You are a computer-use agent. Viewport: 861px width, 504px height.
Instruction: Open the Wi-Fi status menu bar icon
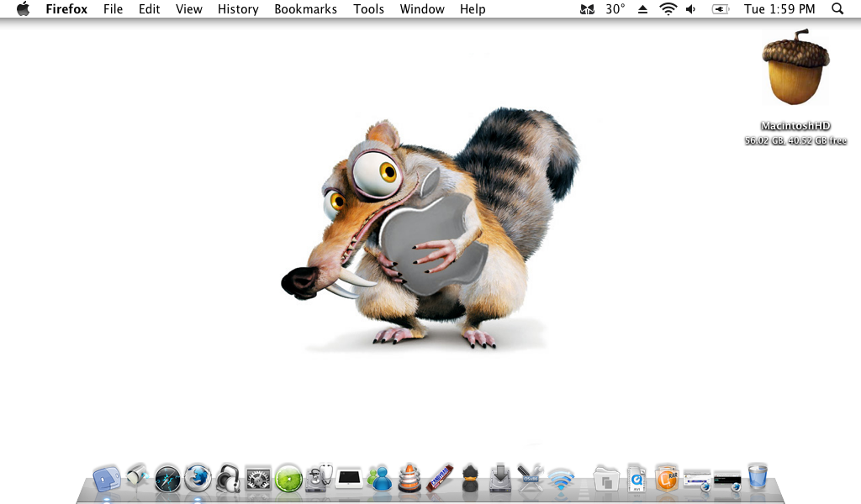point(668,8)
